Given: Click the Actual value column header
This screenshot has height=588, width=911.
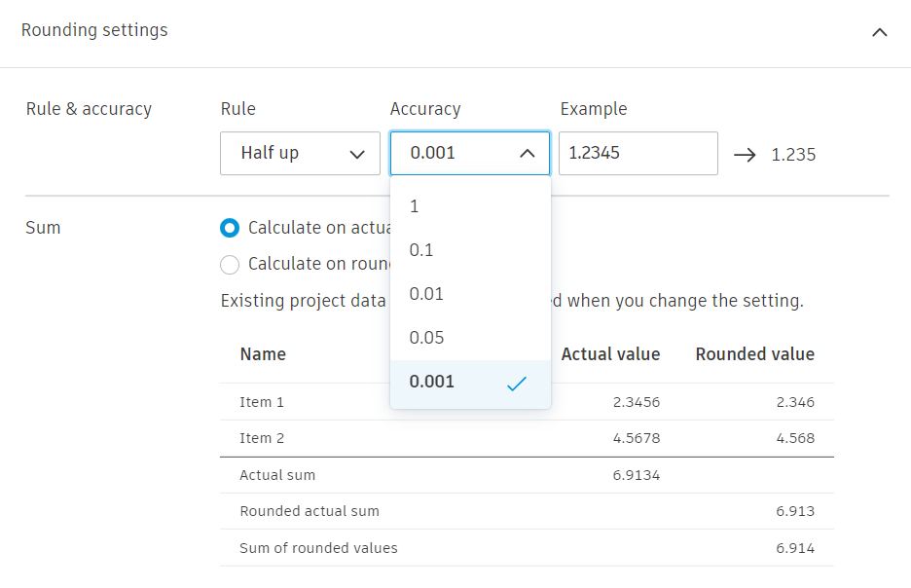Looking at the screenshot, I should (610, 354).
